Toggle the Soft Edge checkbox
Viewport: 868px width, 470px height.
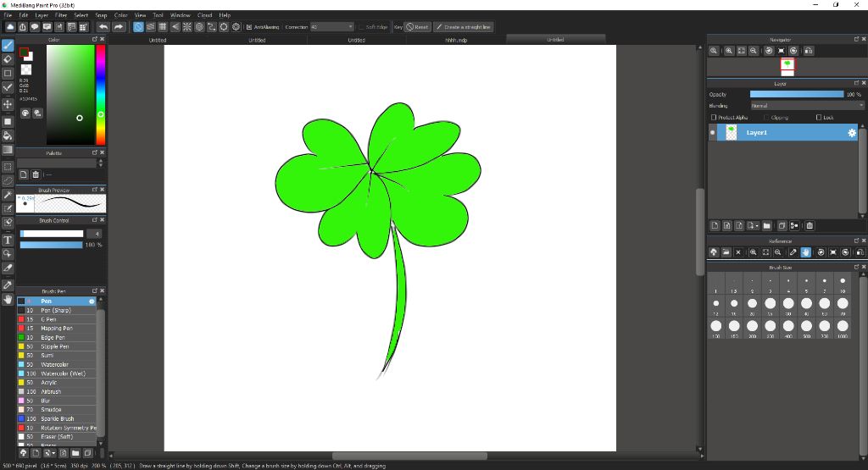[361, 26]
